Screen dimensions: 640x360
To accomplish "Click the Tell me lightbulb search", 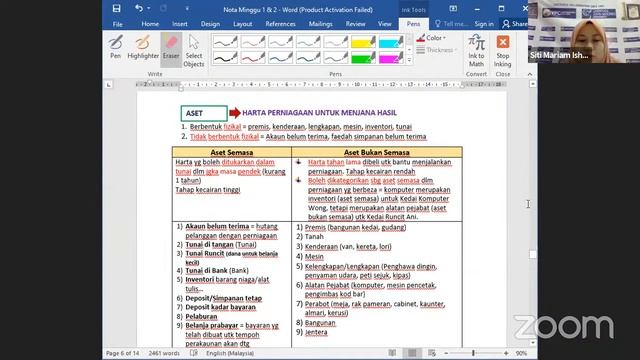I will pyautogui.click(x=450, y=24).
